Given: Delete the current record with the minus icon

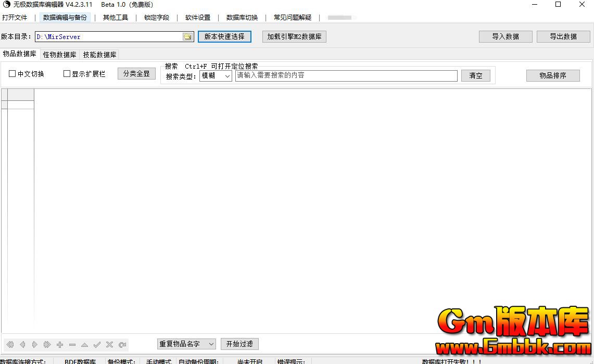Looking at the screenshot, I should [72, 344].
